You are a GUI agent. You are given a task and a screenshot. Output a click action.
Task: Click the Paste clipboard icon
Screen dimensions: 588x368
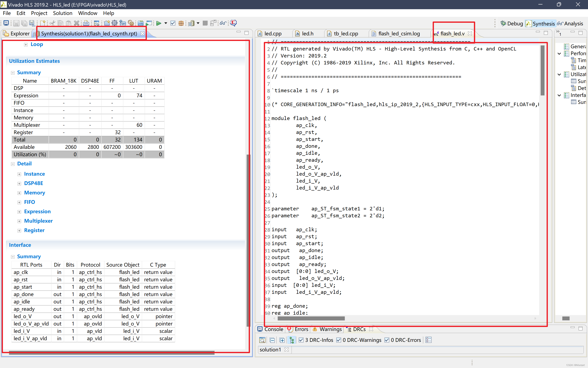69,23
